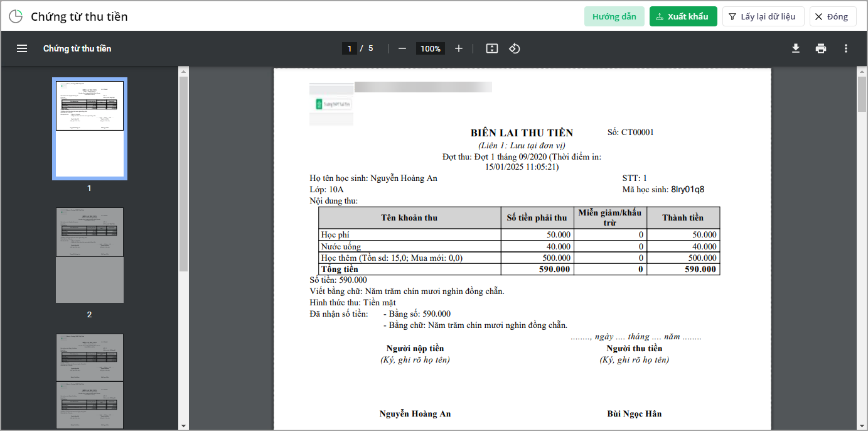This screenshot has width=868, height=431.
Task: Click the fit to page icon
Action: point(492,48)
